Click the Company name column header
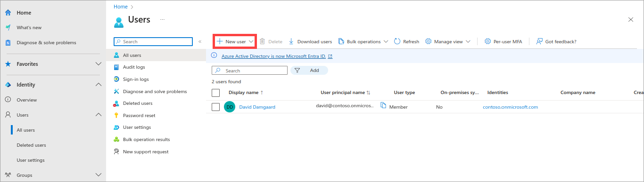644x182 pixels. tap(578, 93)
